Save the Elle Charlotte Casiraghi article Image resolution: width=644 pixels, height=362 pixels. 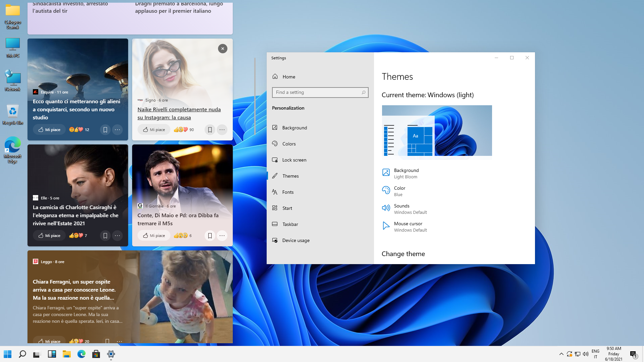105,236
